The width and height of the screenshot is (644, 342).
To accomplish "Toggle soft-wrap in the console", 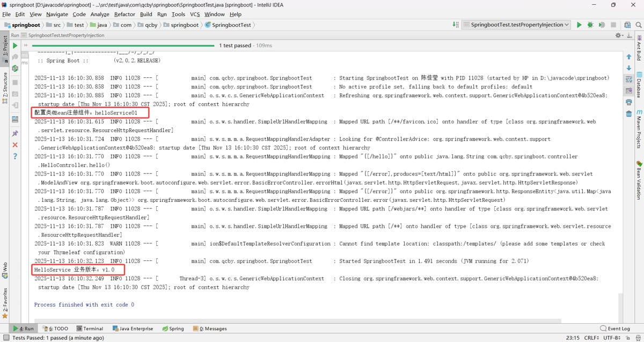I will coord(629,79).
